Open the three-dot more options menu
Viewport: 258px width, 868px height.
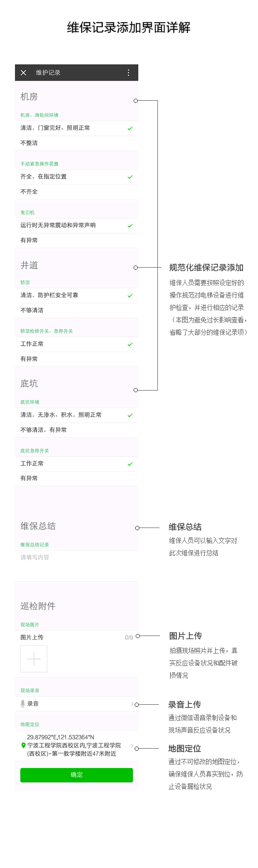(128, 73)
